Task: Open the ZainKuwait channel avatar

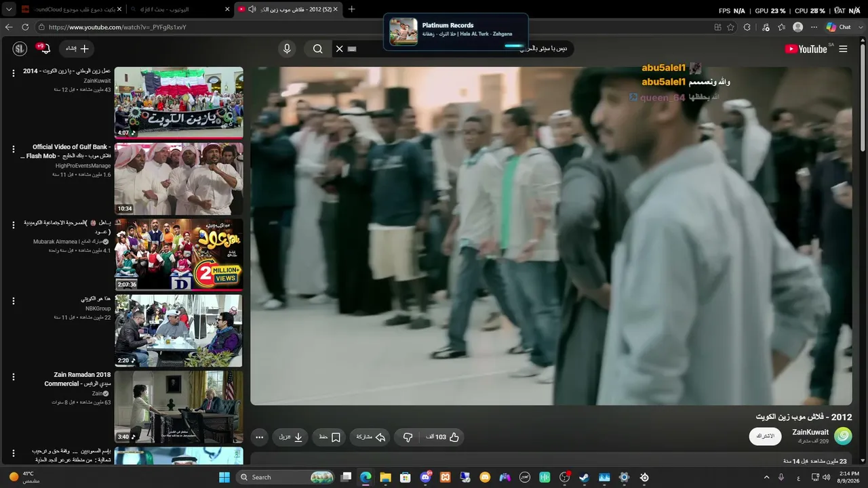Action: [x=843, y=436]
